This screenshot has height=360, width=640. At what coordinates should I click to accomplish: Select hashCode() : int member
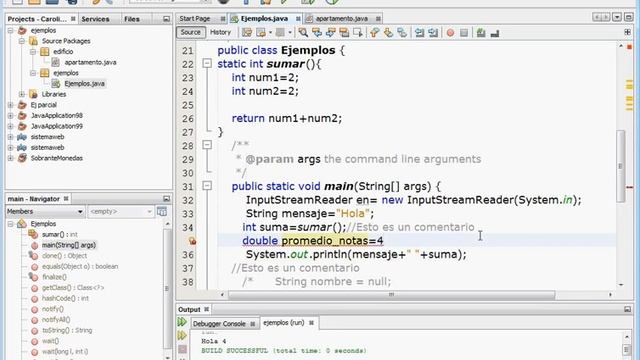pos(65,298)
